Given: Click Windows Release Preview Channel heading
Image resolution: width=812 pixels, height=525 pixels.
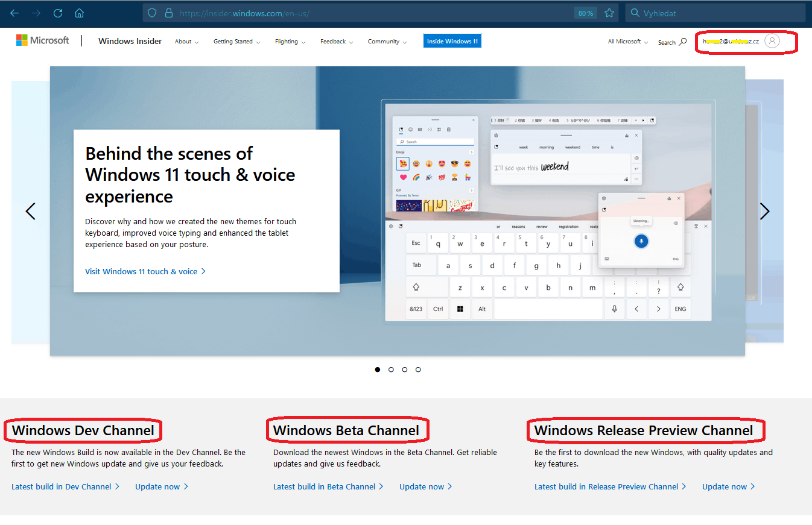Looking at the screenshot, I should tap(644, 430).
